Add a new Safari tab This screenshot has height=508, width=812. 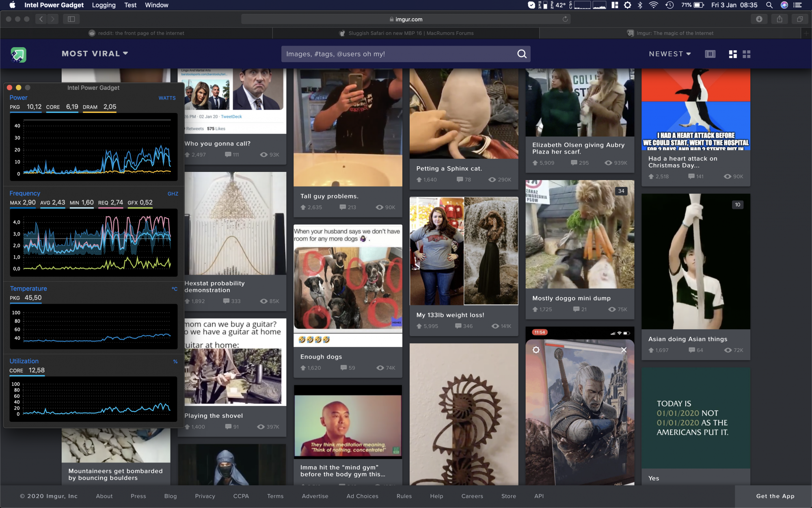[806, 33]
